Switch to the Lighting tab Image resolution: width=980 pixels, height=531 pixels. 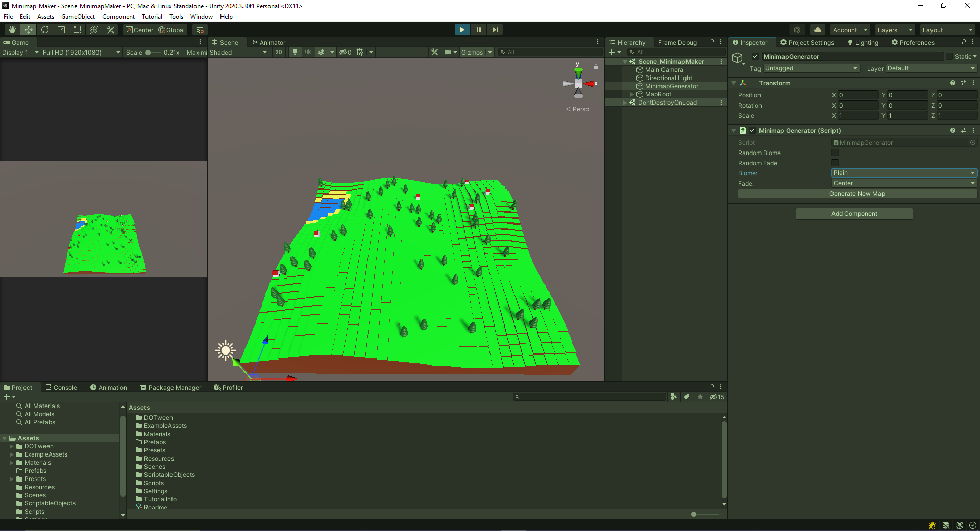[x=863, y=42]
